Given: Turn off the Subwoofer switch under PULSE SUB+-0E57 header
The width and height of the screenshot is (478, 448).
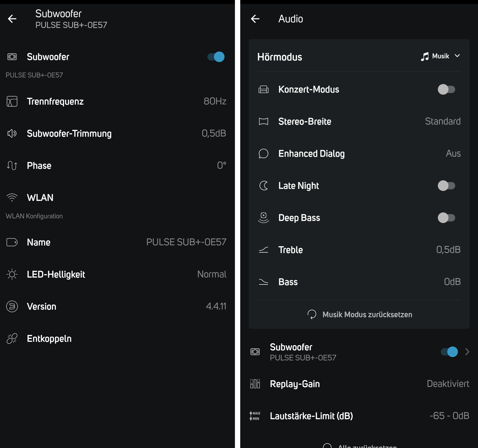Looking at the screenshot, I should coord(216,57).
